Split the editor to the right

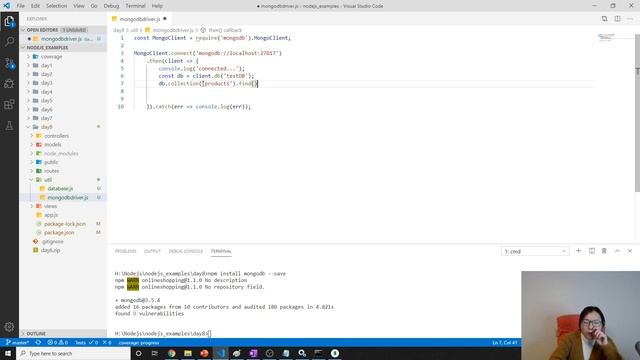coord(618,19)
